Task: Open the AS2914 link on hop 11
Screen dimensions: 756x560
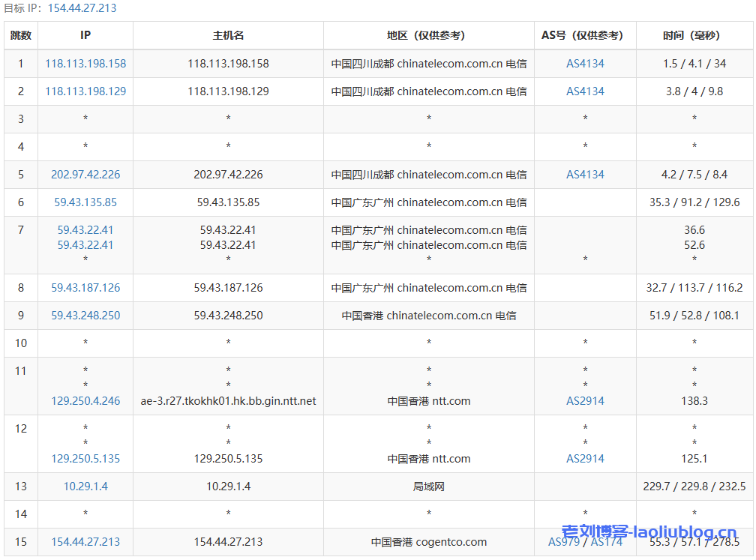Action: click(585, 400)
